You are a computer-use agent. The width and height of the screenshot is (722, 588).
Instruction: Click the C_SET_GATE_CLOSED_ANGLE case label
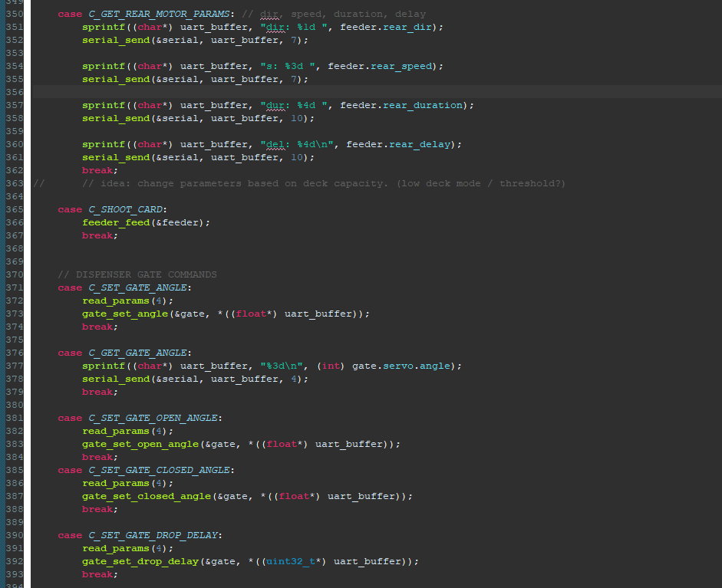(160, 471)
